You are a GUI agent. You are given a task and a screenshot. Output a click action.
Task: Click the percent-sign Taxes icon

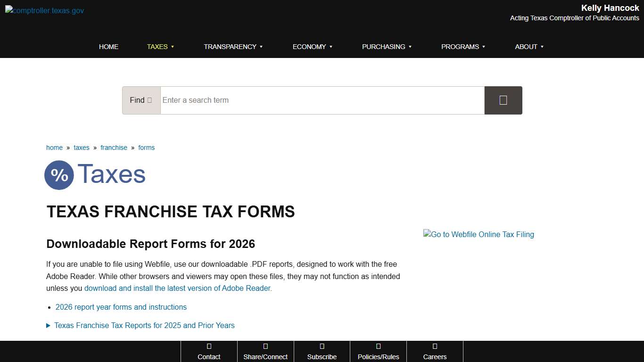(59, 175)
